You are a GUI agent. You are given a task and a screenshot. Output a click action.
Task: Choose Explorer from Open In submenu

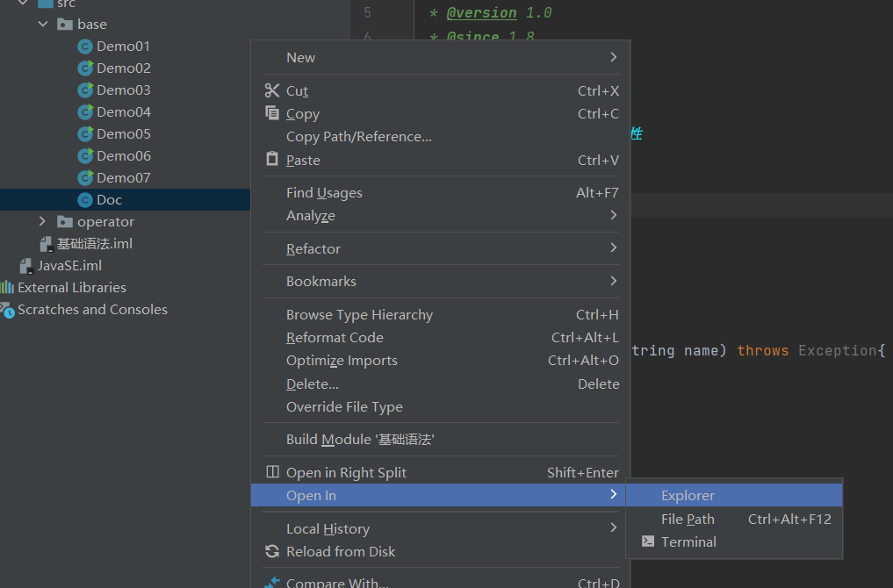point(688,495)
